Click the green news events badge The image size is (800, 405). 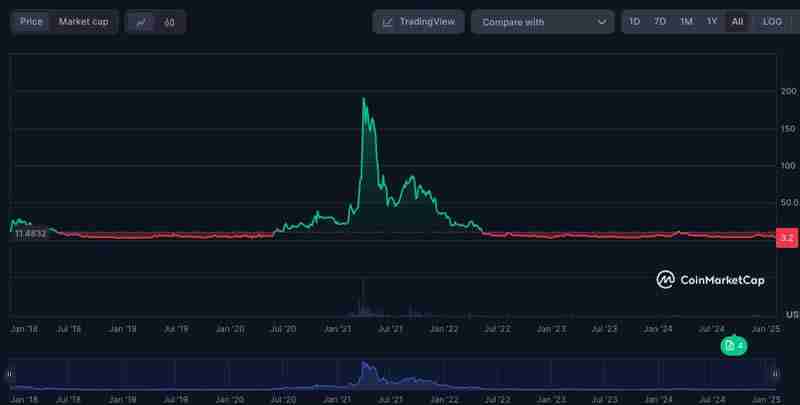click(x=733, y=345)
